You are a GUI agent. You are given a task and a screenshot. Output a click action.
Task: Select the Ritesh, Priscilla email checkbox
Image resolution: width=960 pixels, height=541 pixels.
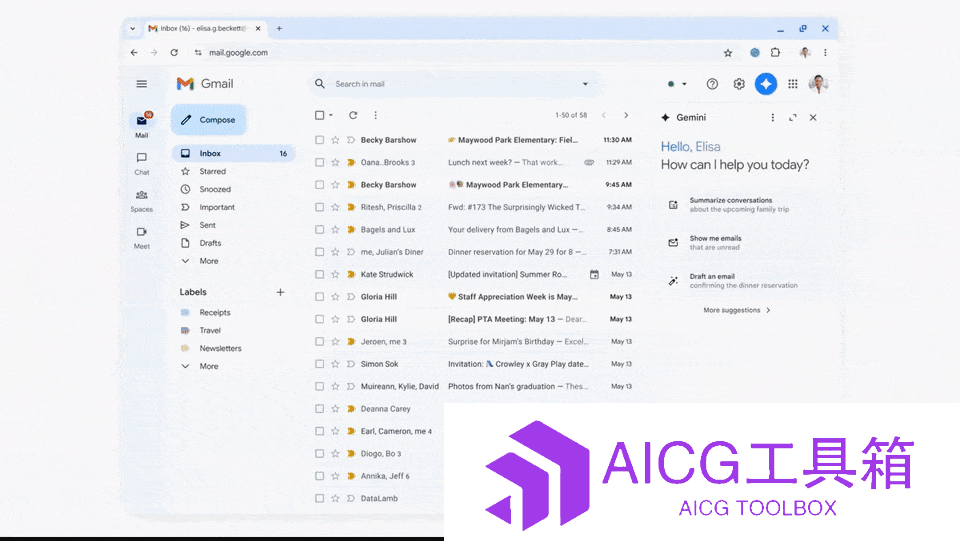(x=320, y=207)
